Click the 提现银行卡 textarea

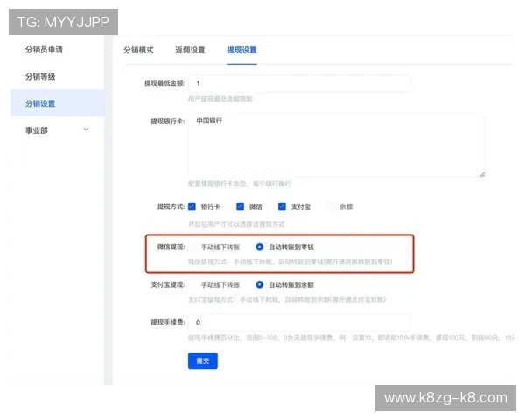(337, 146)
